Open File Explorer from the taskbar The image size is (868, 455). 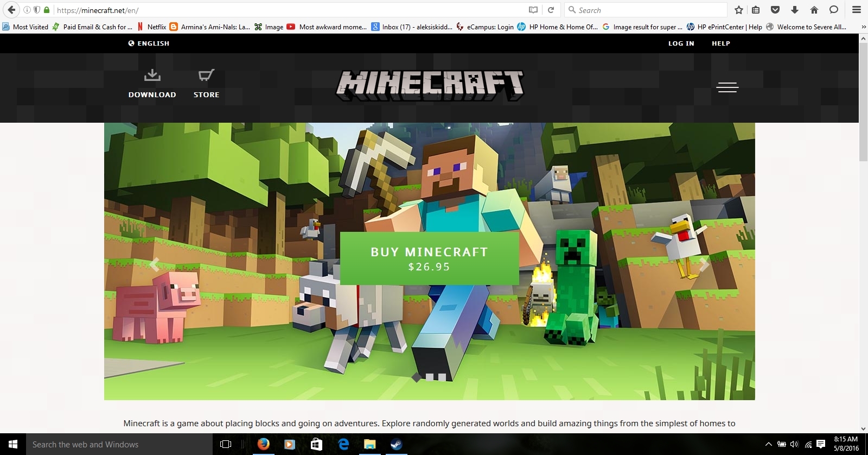[x=369, y=444]
